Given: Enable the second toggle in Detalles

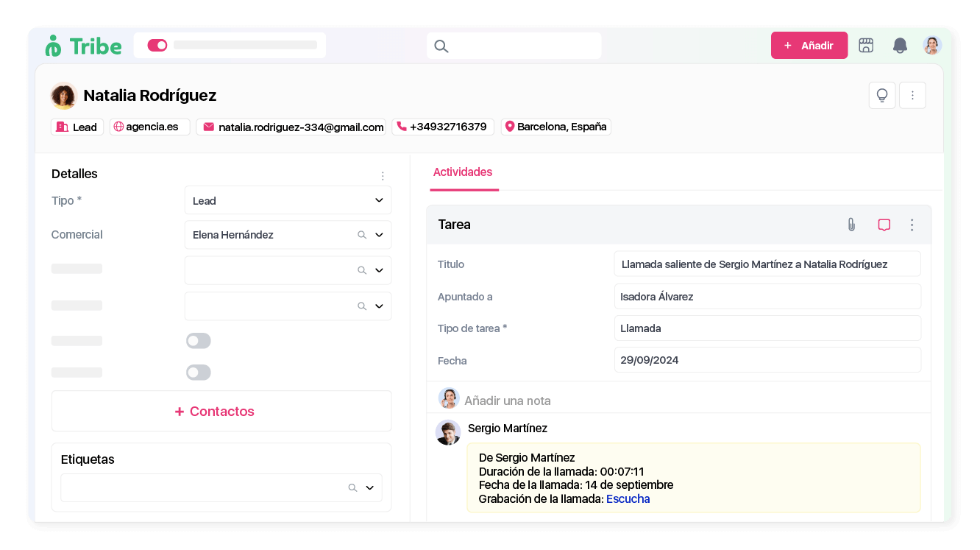Looking at the screenshot, I should (x=199, y=373).
